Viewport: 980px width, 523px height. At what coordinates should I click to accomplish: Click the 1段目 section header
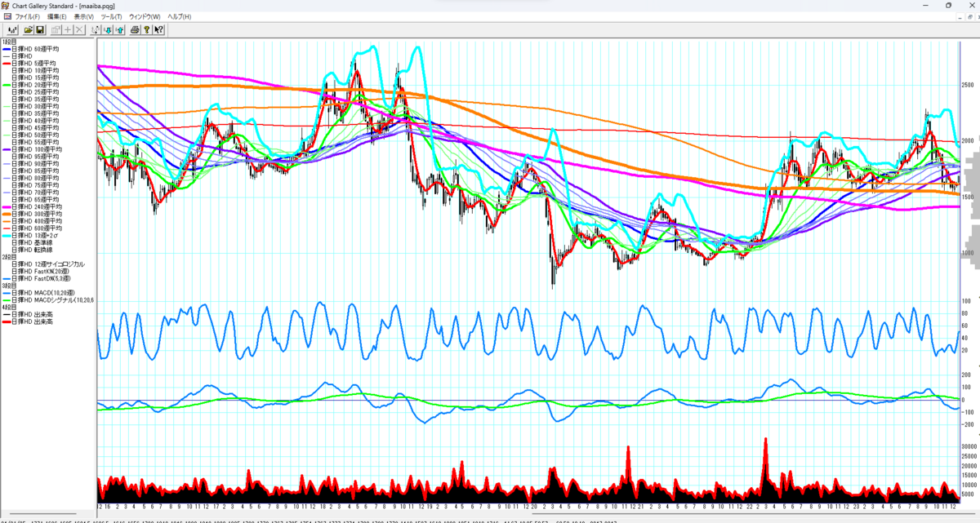(9, 42)
